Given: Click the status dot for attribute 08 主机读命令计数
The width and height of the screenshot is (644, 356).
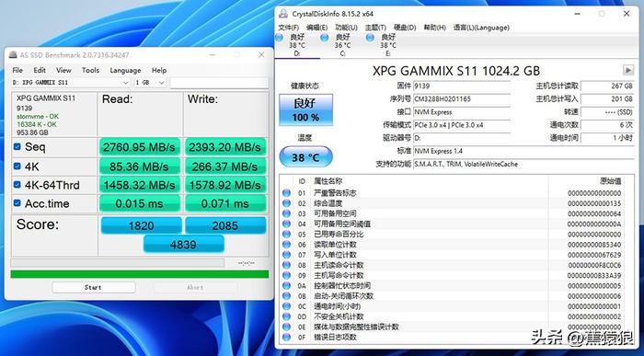Looking at the screenshot, I should click(x=286, y=265).
